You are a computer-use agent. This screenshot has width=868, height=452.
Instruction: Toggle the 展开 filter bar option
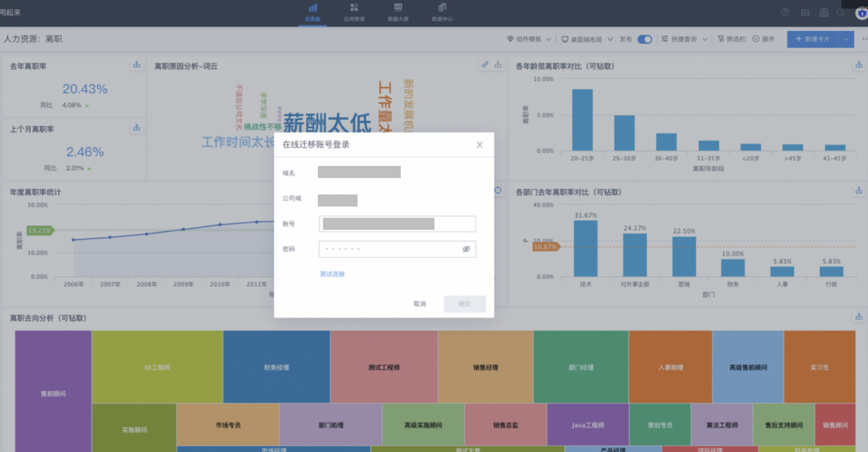click(763, 39)
